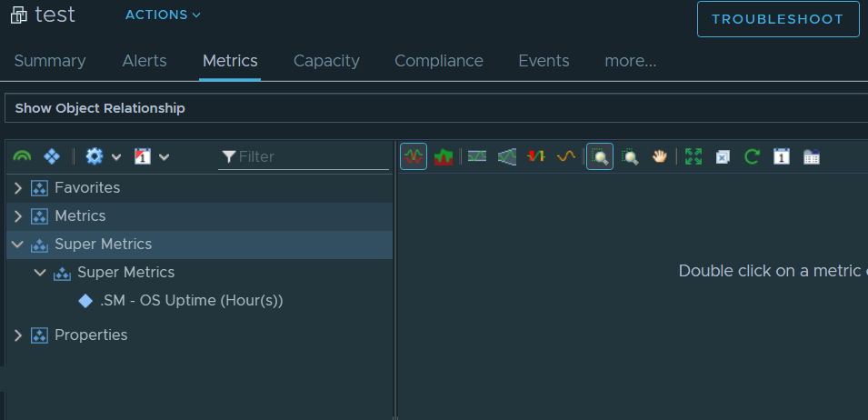
Task: Open the Compliance tab
Action: 439,60
